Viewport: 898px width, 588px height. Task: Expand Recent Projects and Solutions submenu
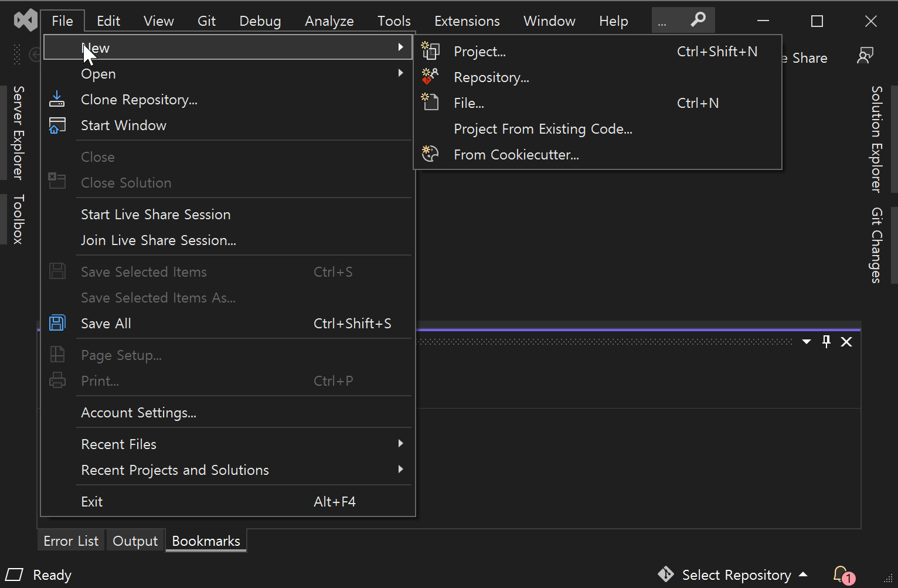coord(400,470)
